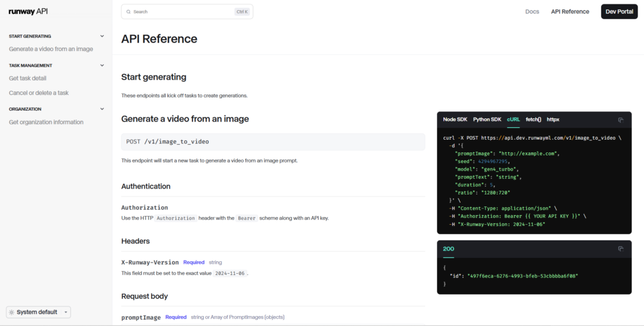This screenshot has height=326, width=644.
Task: Click the TASK MANAGEMENT sidebar header text
Action: pos(30,65)
